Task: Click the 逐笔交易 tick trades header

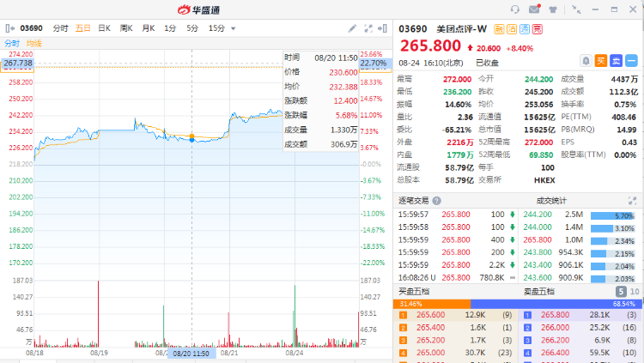Action: pyautogui.click(x=414, y=201)
